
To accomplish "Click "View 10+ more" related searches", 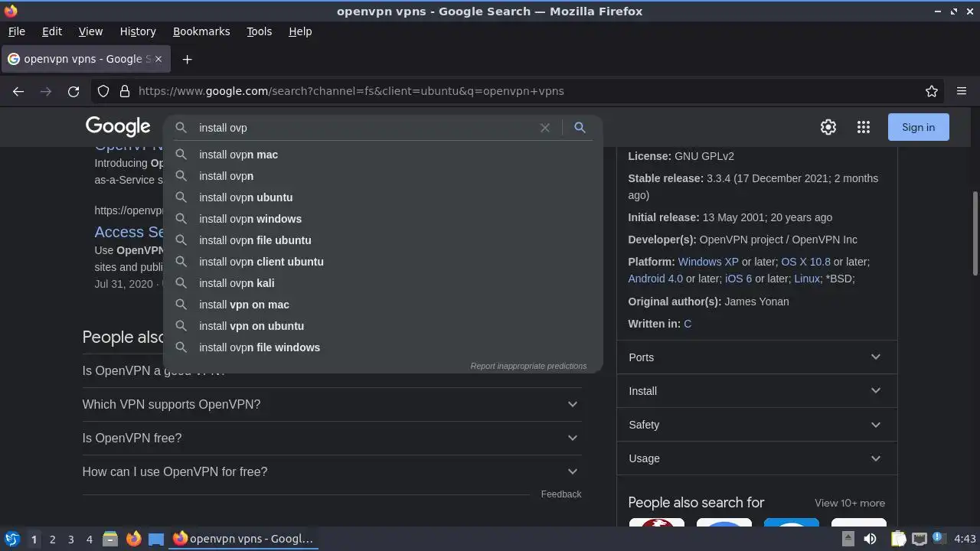I will (850, 503).
